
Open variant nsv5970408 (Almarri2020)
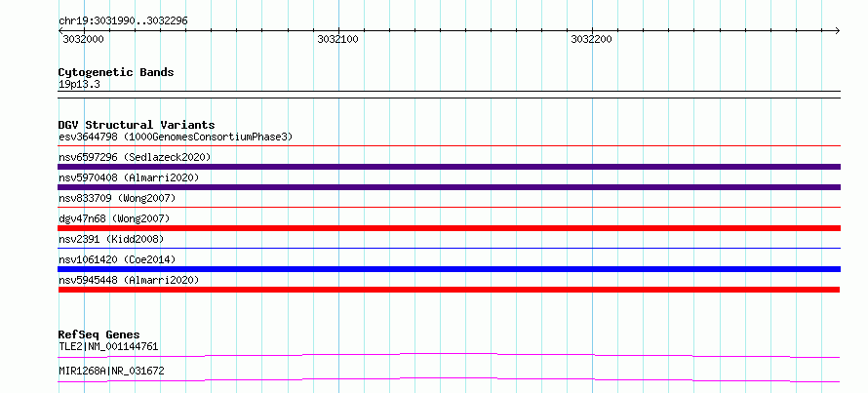[x=129, y=177]
